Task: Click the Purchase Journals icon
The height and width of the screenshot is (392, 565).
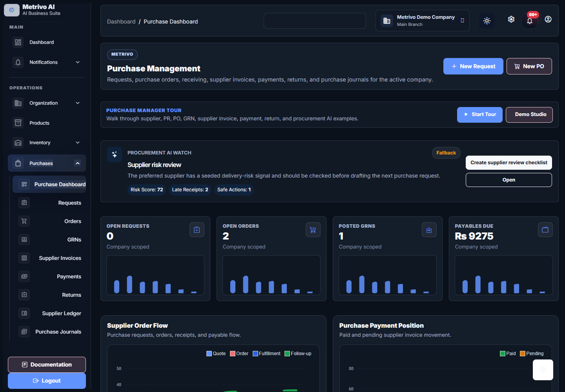Action: [x=24, y=332]
